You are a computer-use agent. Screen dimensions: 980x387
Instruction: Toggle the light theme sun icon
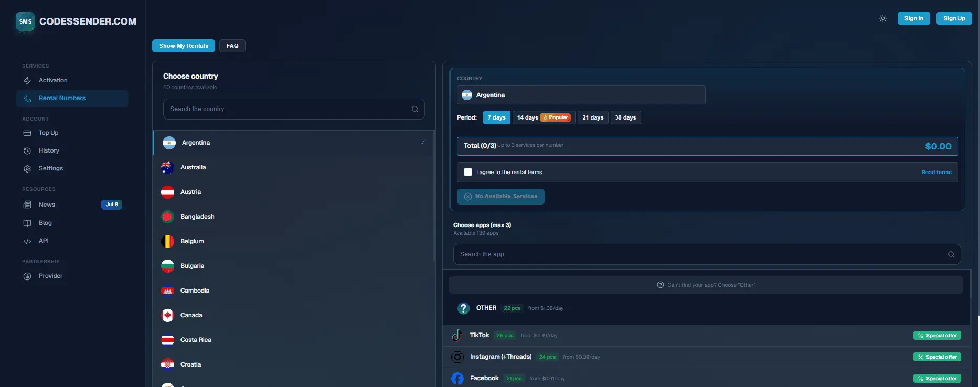883,18
